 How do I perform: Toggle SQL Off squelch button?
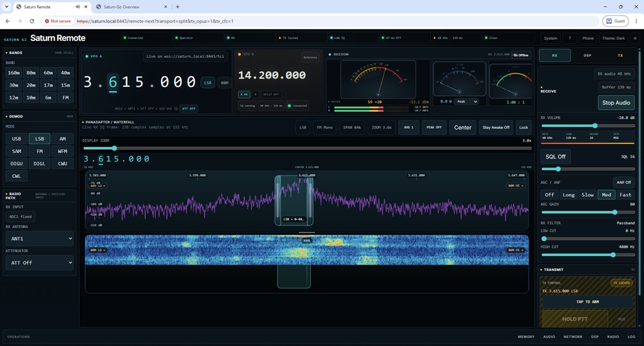(555, 157)
